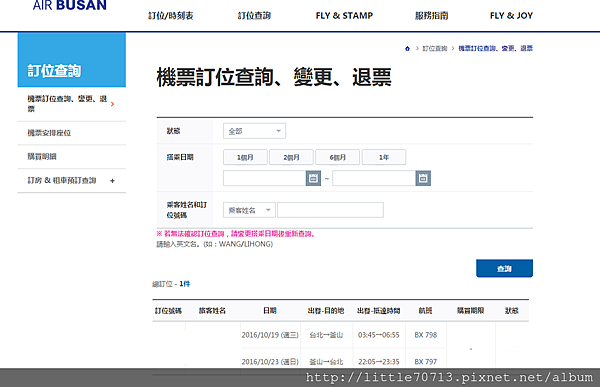Click the 台北→釜山 route cell
The height and width of the screenshot is (387, 600).
(326, 335)
